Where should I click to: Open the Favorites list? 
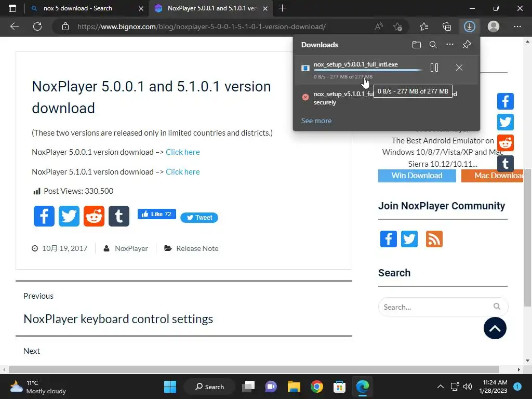tap(424, 26)
